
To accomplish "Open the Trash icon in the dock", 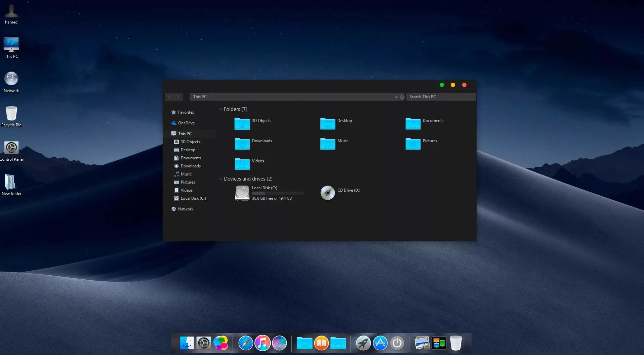I will (x=456, y=343).
